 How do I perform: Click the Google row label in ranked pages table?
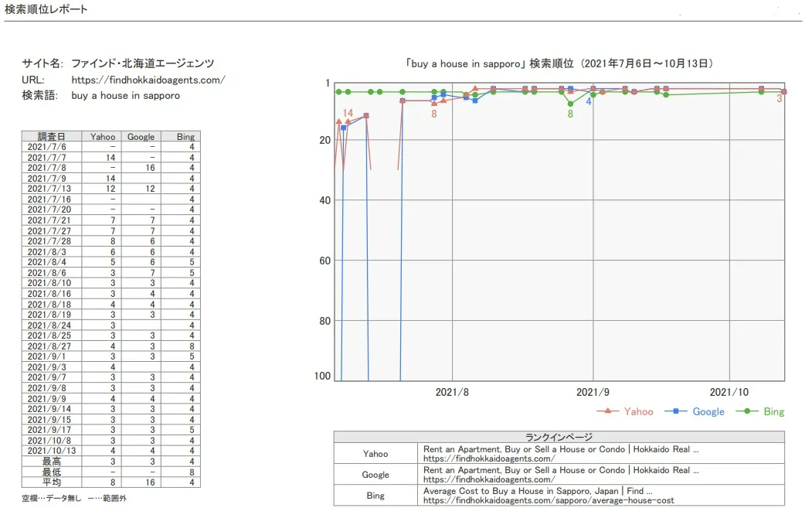tap(375, 475)
